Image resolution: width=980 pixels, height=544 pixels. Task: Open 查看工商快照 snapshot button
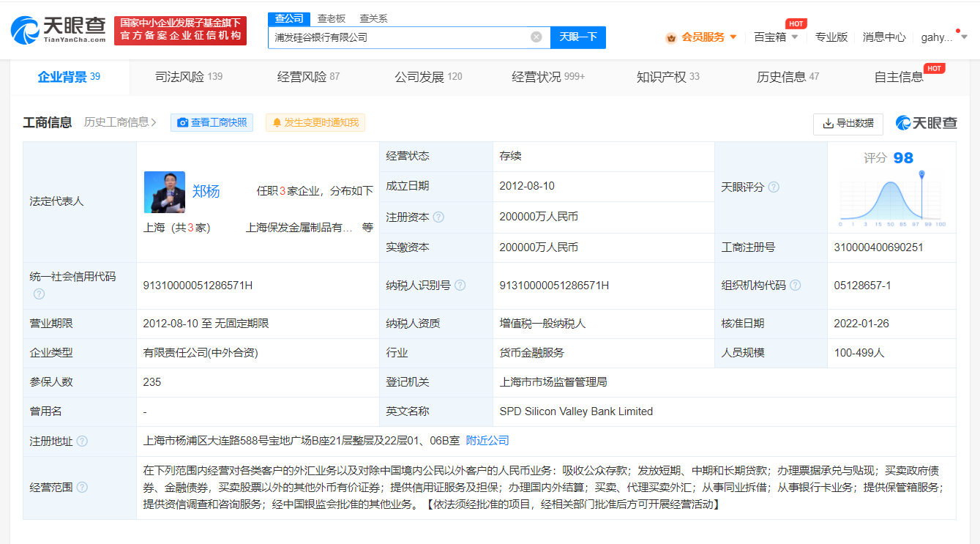click(x=212, y=123)
